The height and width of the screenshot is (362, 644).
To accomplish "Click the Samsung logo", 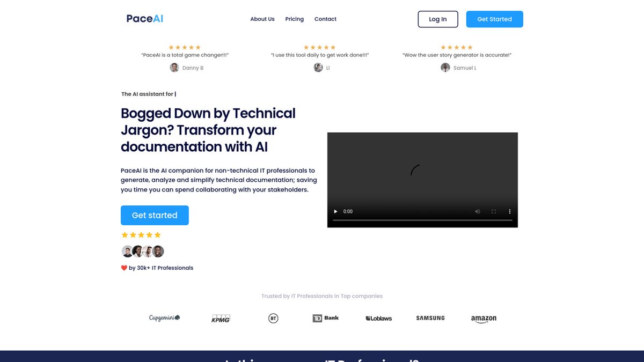I will click(430, 318).
